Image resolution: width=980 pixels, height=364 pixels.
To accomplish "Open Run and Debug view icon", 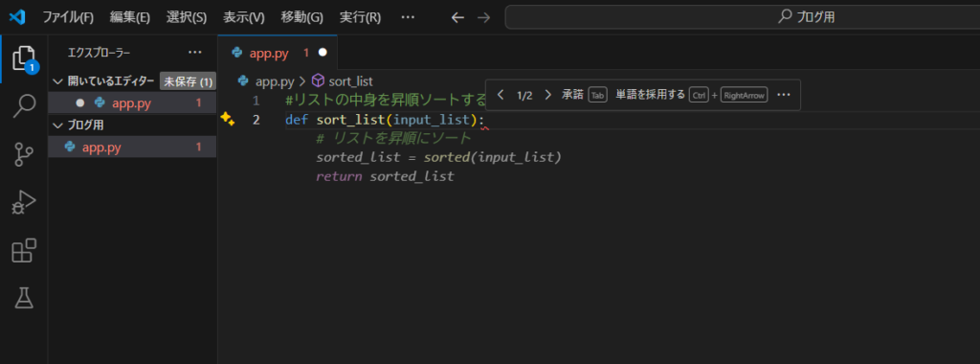I will click(24, 203).
